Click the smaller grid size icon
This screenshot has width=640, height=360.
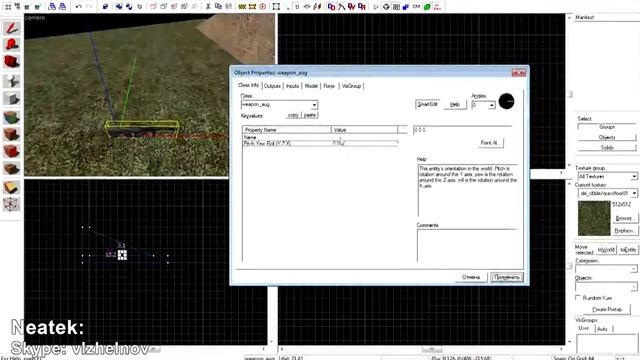click(27, 7)
